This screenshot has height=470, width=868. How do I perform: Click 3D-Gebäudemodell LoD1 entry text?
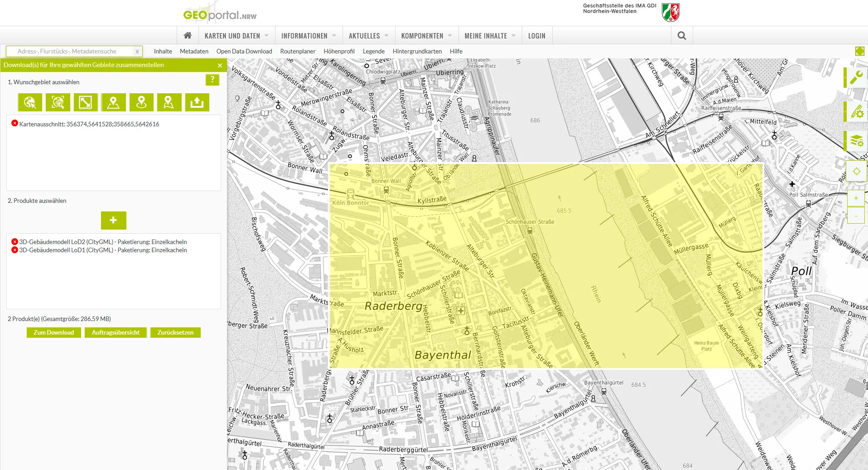pos(103,250)
